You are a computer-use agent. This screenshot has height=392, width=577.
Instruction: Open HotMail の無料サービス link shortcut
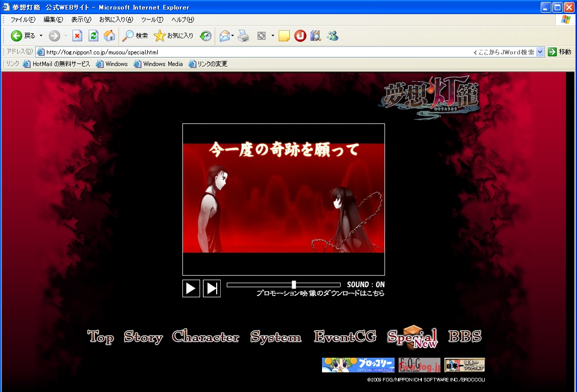pyautogui.click(x=56, y=64)
